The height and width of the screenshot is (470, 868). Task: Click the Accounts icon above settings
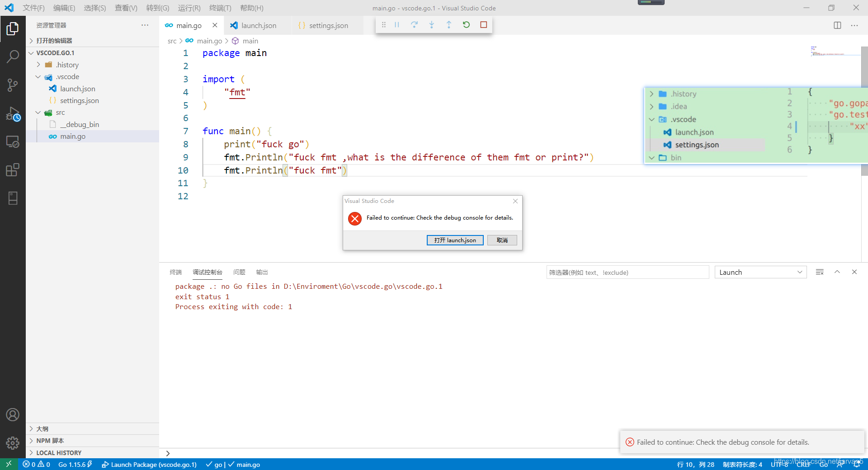[x=13, y=414]
